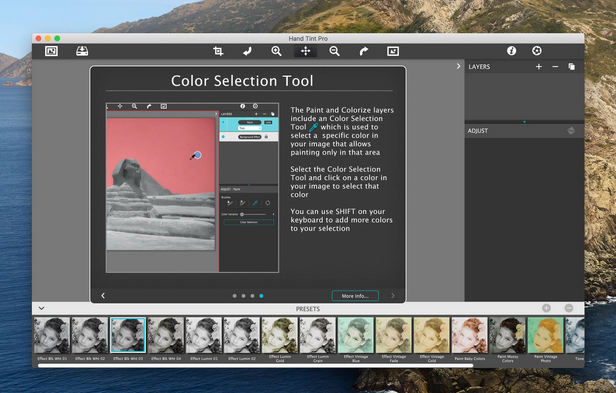Select the Effect Blk Wht 03 preset
Screen dimensions: 616x393
(x=128, y=335)
